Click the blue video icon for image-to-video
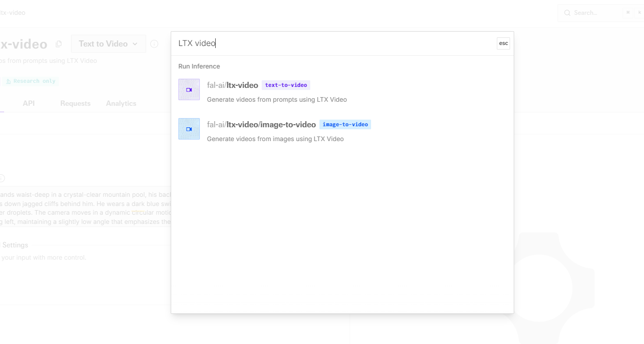 (x=189, y=129)
